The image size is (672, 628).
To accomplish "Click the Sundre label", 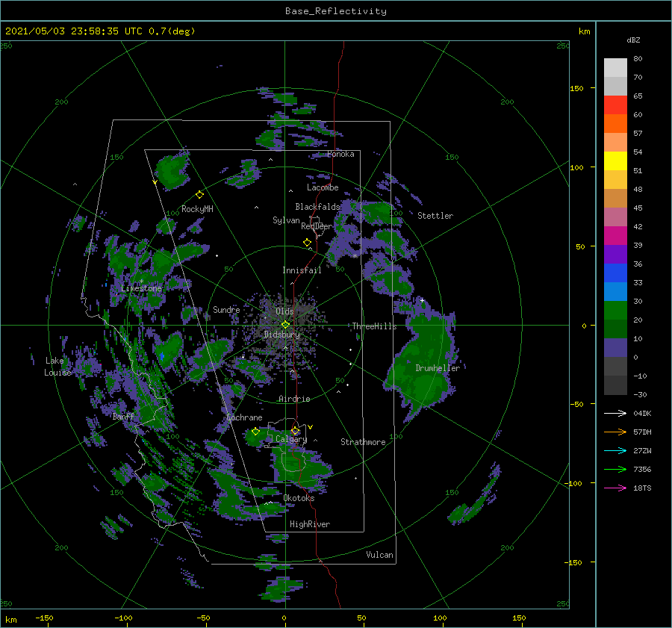I will (226, 310).
